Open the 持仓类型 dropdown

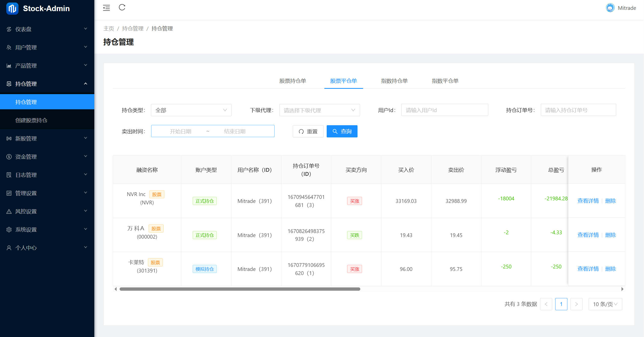tap(191, 110)
